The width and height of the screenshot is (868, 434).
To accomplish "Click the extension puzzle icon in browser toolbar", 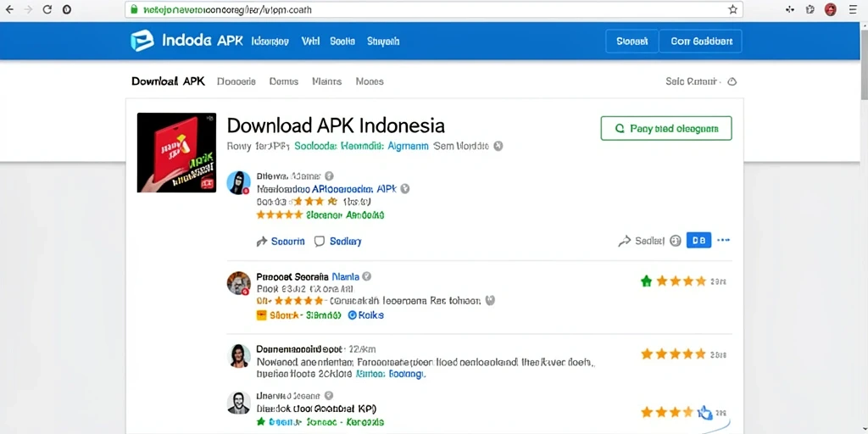I will click(810, 9).
